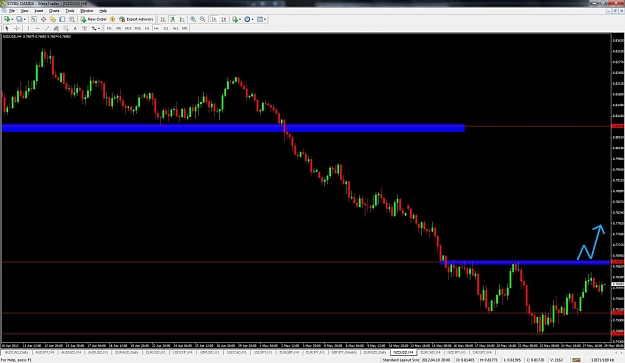The width and height of the screenshot is (625, 363).
Task: Click the upper blue support zone rectangle
Action: (233, 128)
